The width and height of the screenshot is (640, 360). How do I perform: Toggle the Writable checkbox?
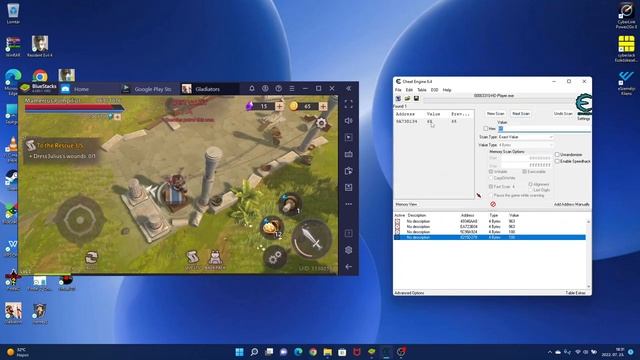tap(491, 172)
